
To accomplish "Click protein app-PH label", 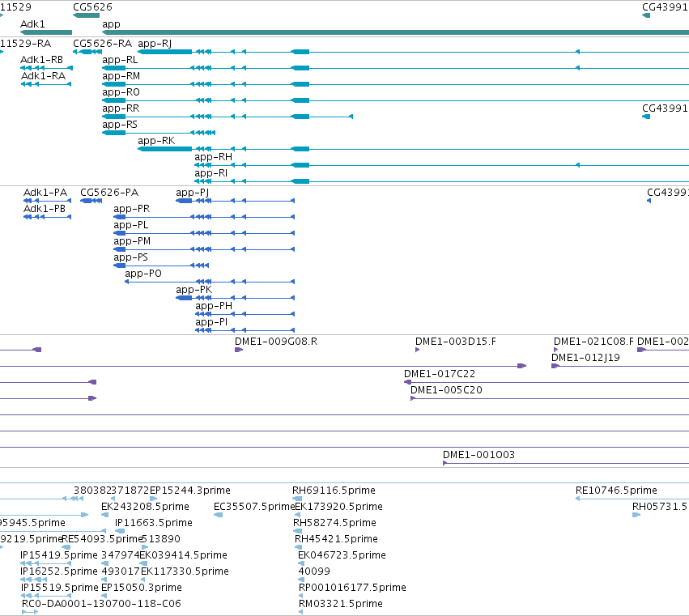I will point(214,306).
